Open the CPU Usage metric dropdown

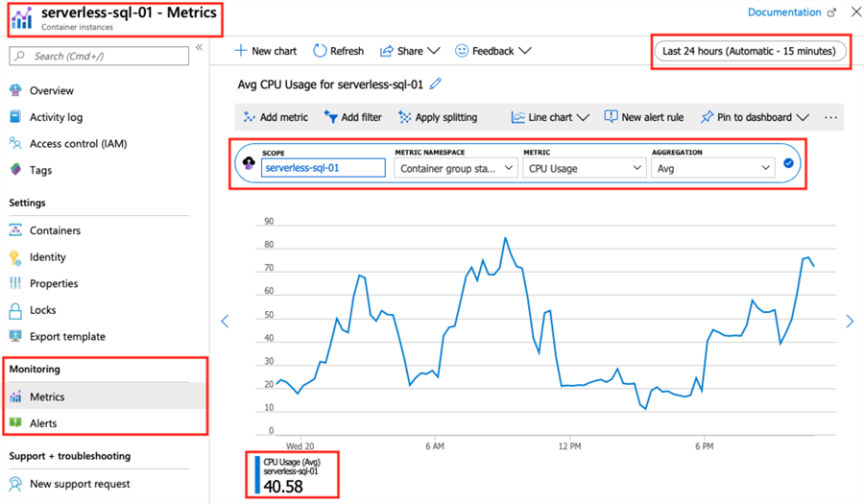point(584,168)
